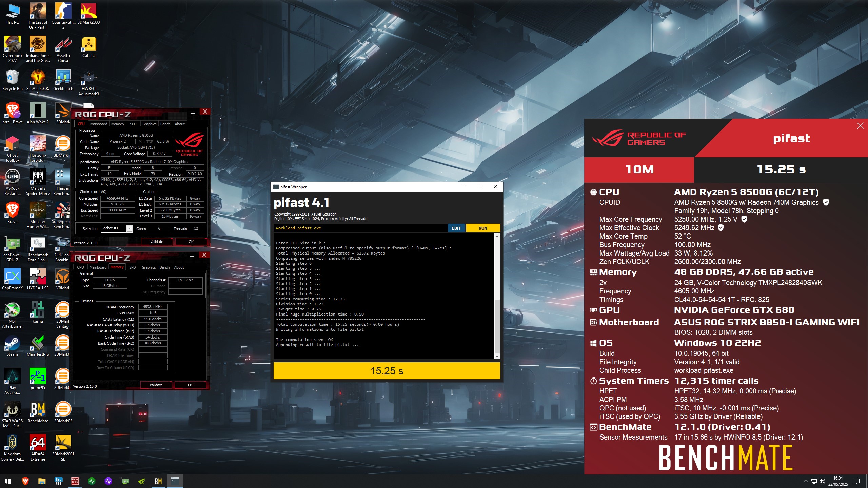This screenshot has width=868, height=488.
Task: Open Brave browser from taskbar
Action: [x=25, y=481]
